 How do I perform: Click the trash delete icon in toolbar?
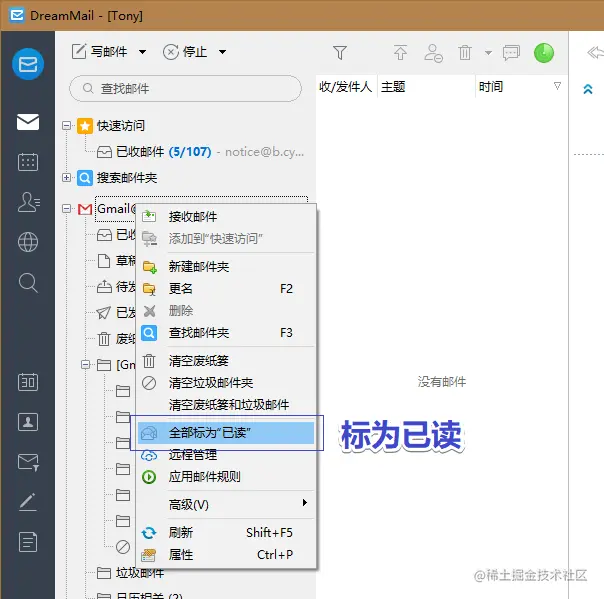click(x=465, y=52)
